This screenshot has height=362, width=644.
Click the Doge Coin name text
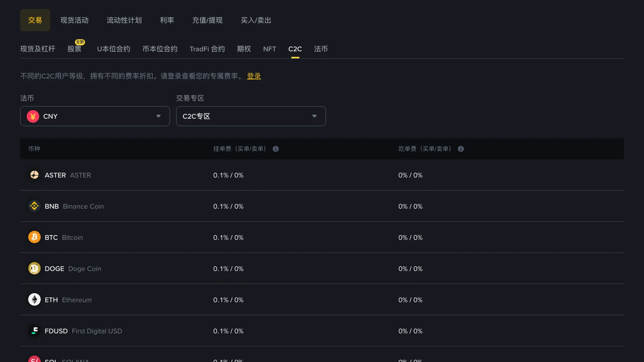point(85,269)
